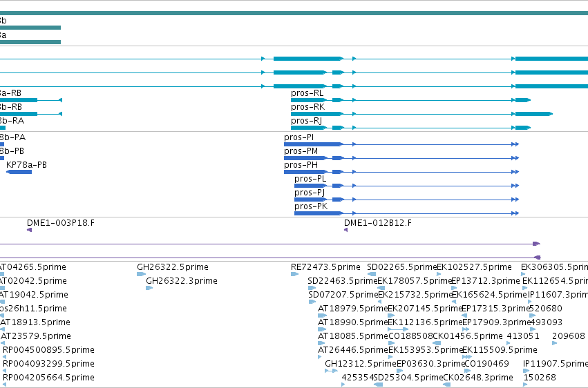
Task: Click the pros-PJ protein feature
Action: (406, 200)
